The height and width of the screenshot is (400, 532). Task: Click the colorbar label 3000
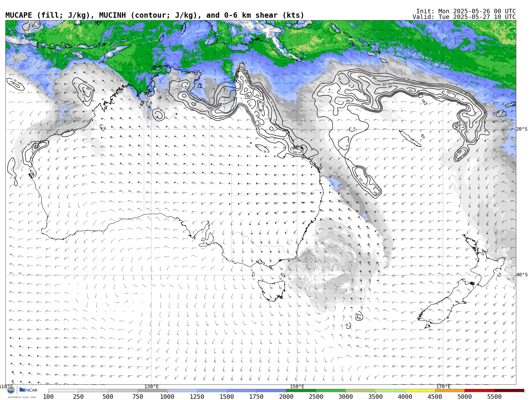pos(346,397)
